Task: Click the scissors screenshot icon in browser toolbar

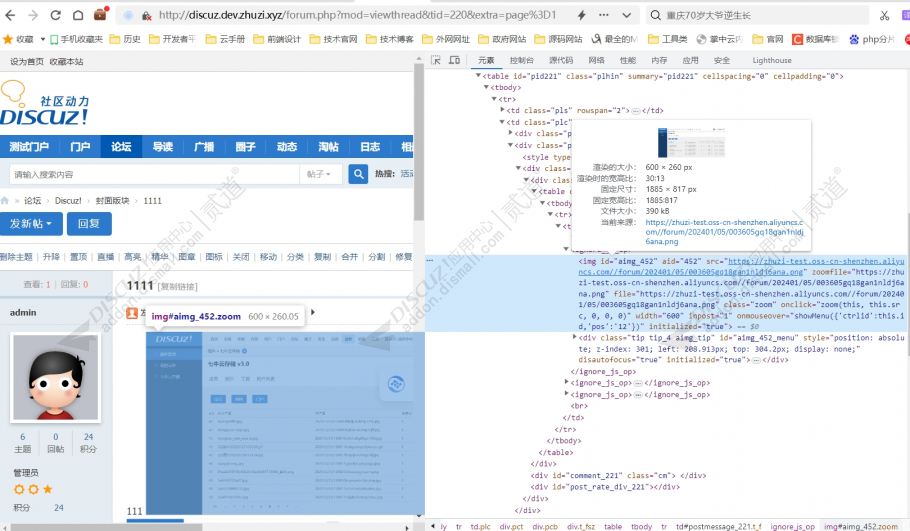Action: [885, 15]
